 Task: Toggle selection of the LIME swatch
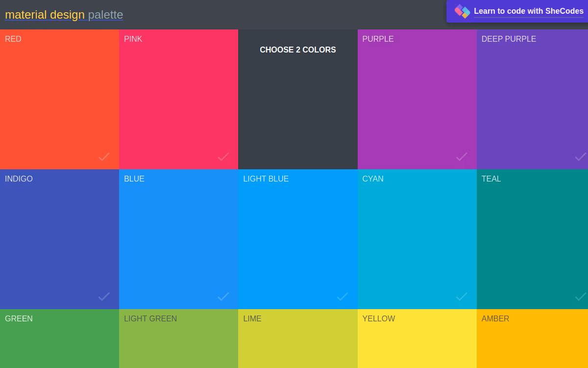point(297,339)
